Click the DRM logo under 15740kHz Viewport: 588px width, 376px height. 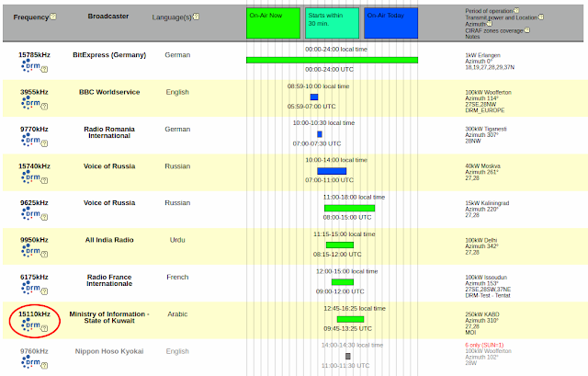click(x=30, y=177)
